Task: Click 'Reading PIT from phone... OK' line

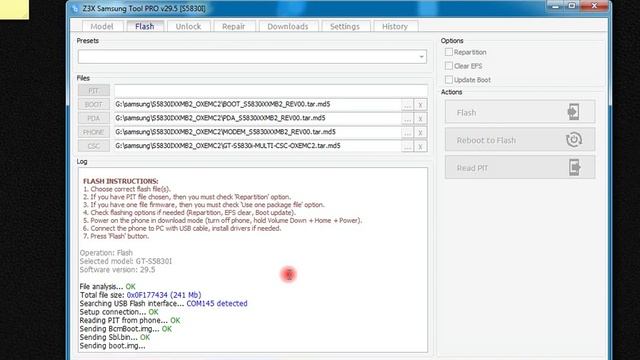Action: (130, 320)
